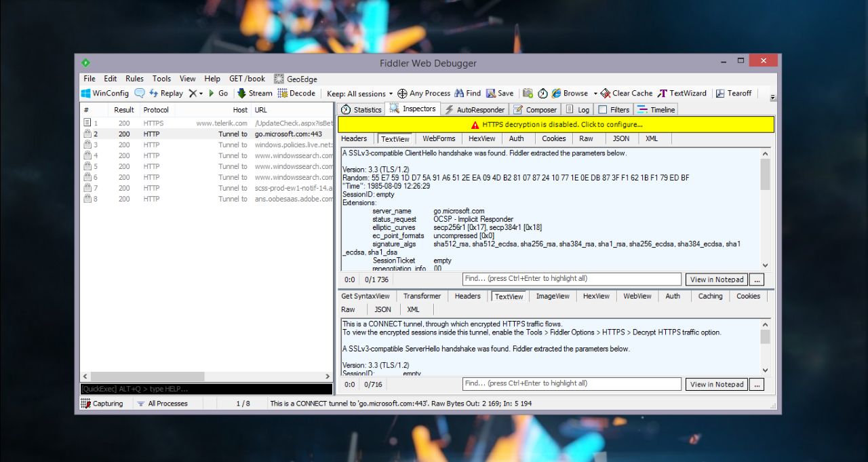Click the Fiddler app icon in title bar
Screen dimensions: 868x462
(85, 63)
